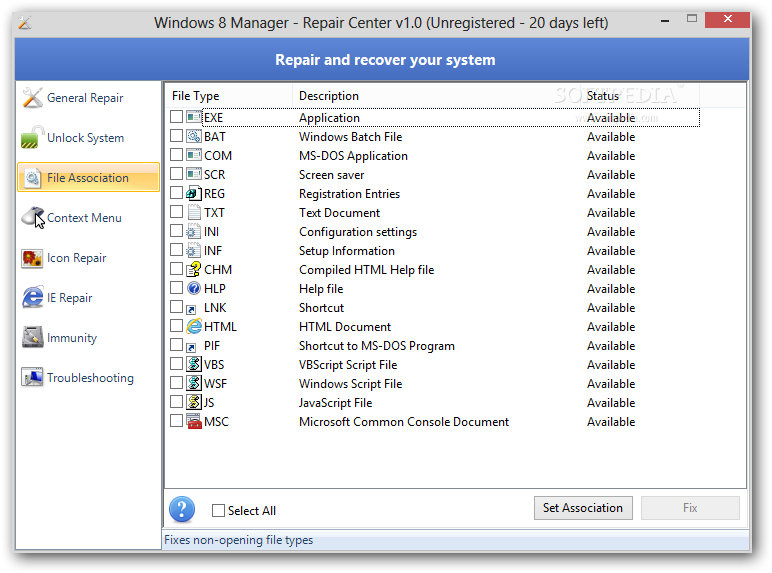Select 'Microsoft Common Console Document' text

click(x=404, y=422)
